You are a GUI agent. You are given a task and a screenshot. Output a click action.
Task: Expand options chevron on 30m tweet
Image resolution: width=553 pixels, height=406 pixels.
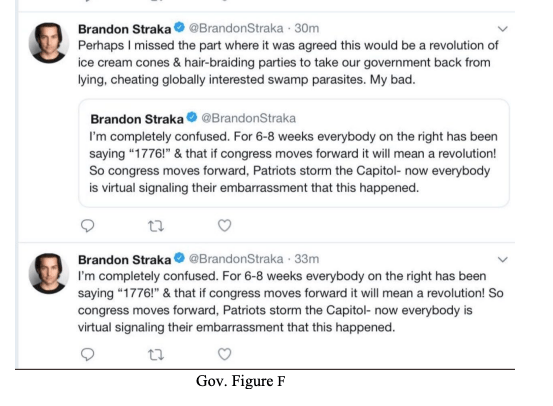click(x=503, y=29)
